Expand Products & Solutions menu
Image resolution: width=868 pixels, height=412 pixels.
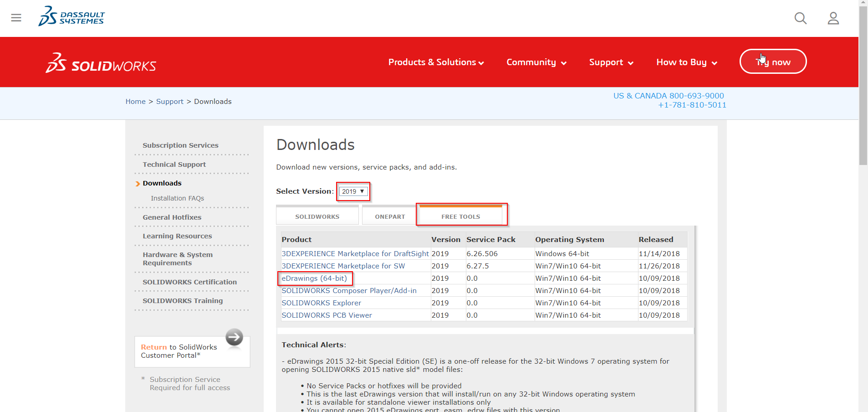tap(436, 62)
